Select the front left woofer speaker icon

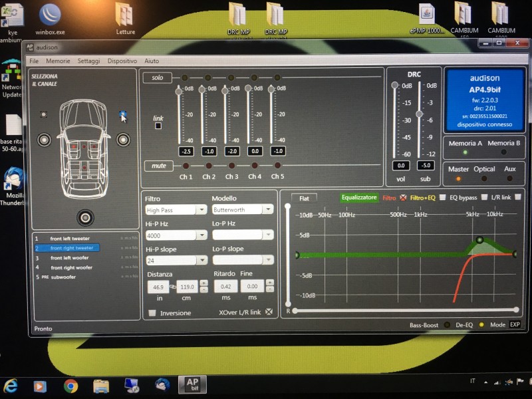point(44,140)
